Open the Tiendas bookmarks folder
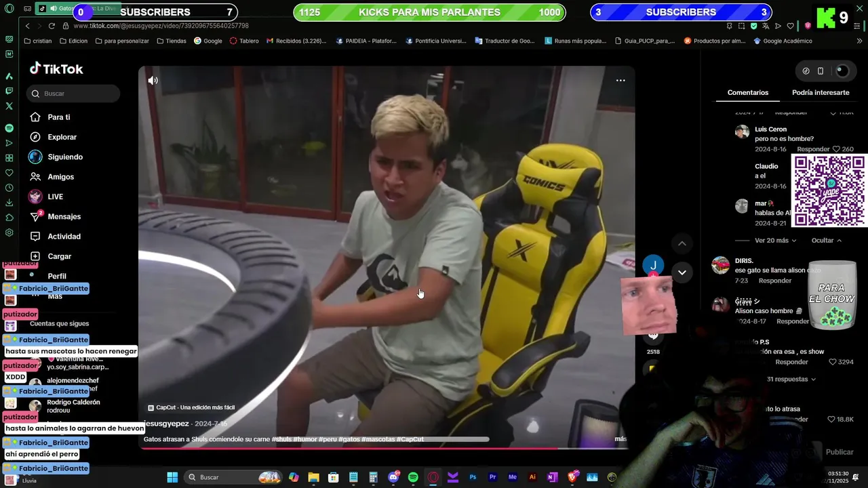This screenshot has width=868, height=488. [x=172, y=41]
